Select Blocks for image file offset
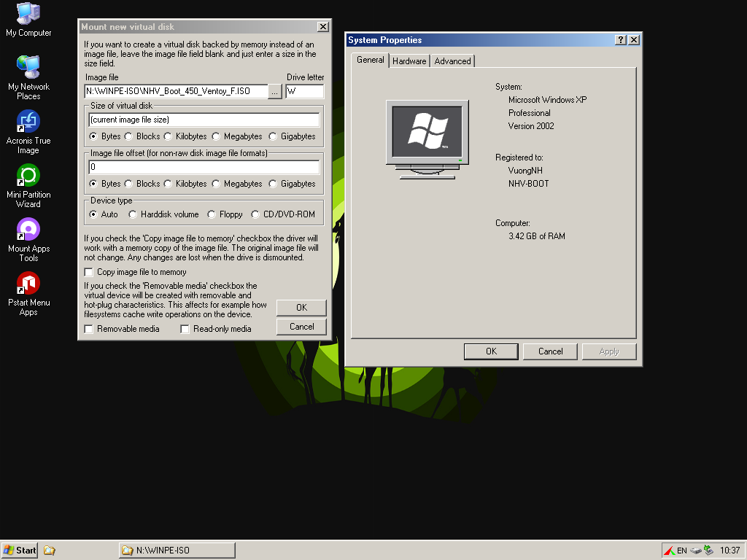 (142, 184)
